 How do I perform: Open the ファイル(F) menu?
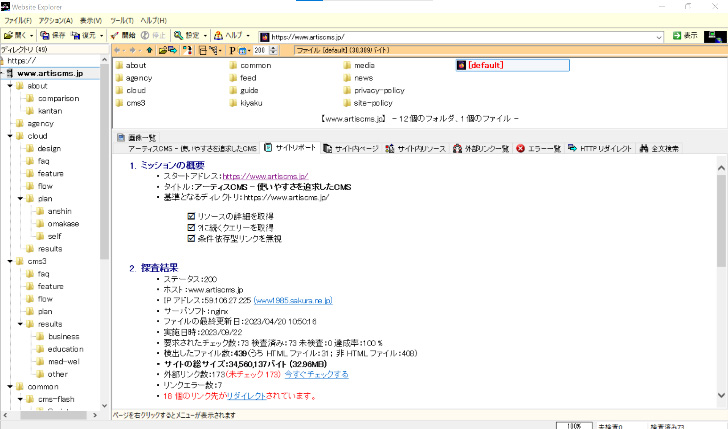point(18,20)
